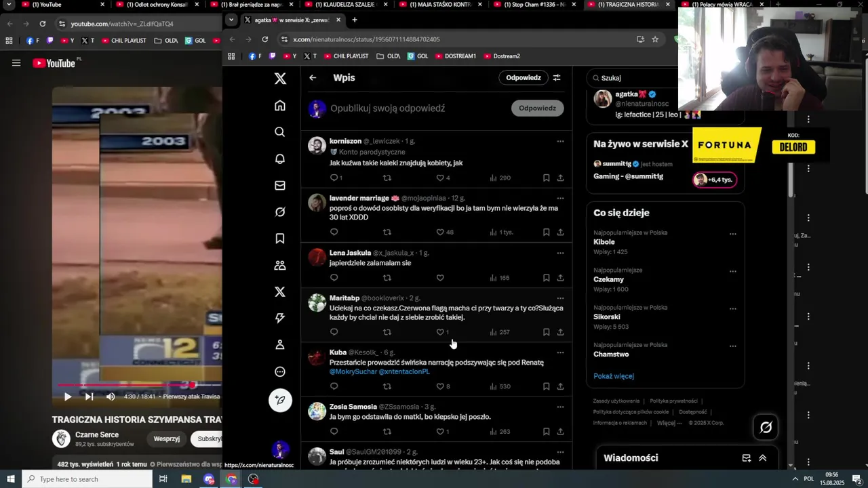Open Czarne Serce channel link
The image size is (868, 488).
[97, 435]
